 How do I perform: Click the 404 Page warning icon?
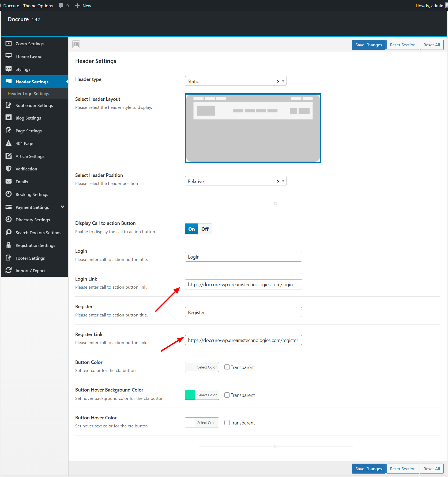pyautogui.click(x=9, y=143)
